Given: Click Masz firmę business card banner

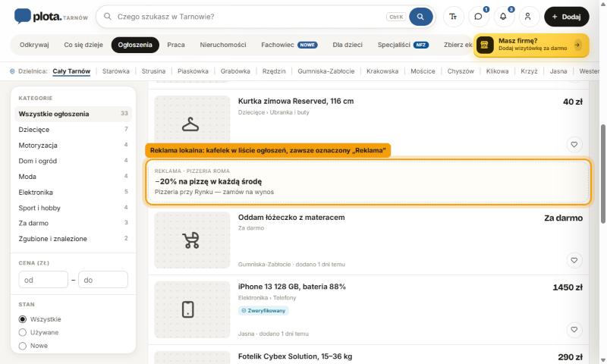Looking at the screenshot, I should [531, 45].
